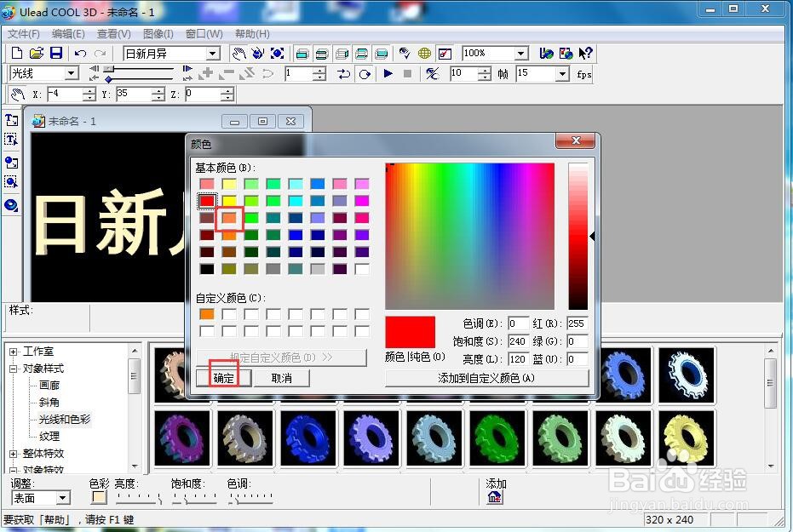The width and height of the screenshot is (793, 532).
Task: Click the Add key frame plus icon
Action: click(x=206, y=74)
